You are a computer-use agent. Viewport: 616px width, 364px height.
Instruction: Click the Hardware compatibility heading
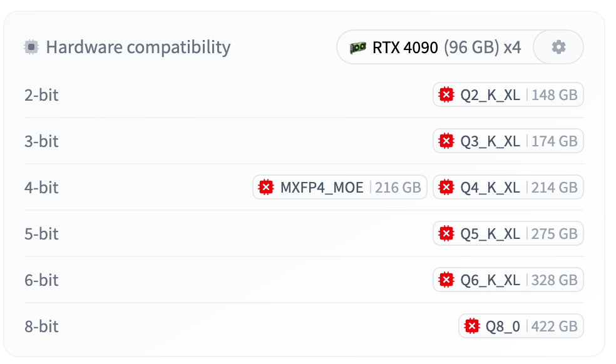138,47
